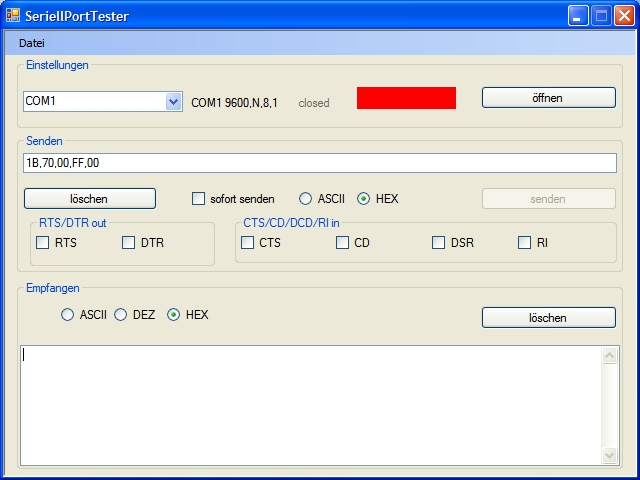Toggle the CD checkbox
Viewport: 640px width, 480px height.
342,242
